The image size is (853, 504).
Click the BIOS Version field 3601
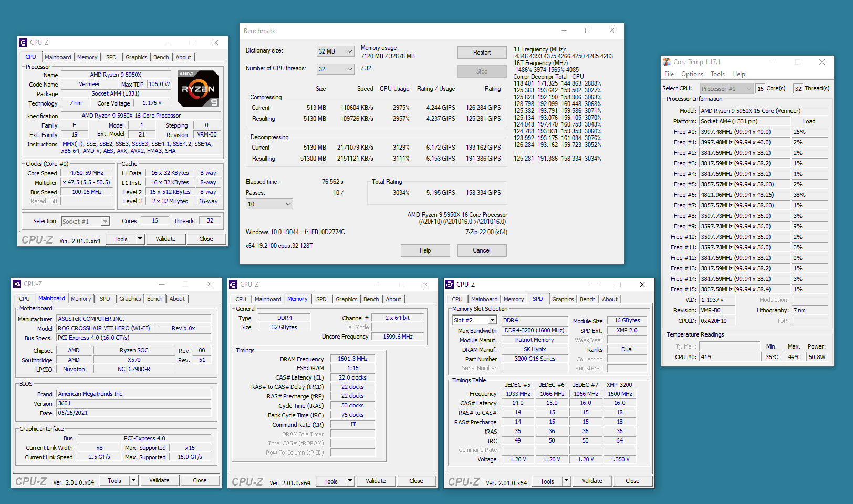click(134, 404)
